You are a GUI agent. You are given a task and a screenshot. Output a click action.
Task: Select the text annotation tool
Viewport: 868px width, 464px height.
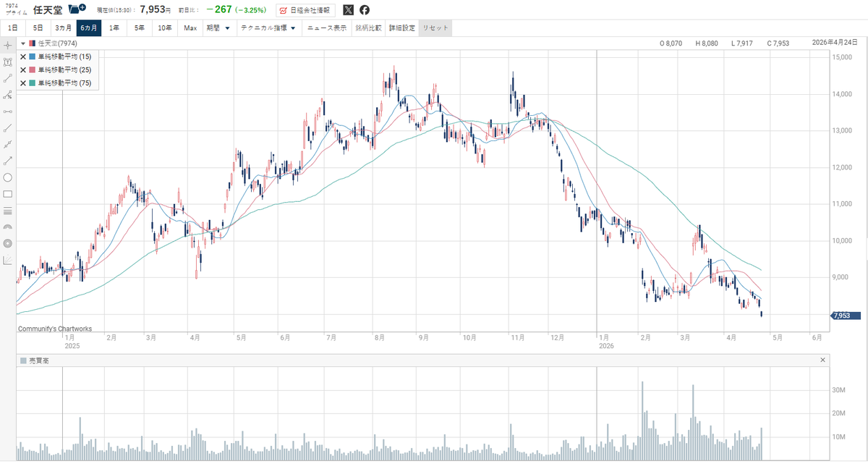point(8,62)
